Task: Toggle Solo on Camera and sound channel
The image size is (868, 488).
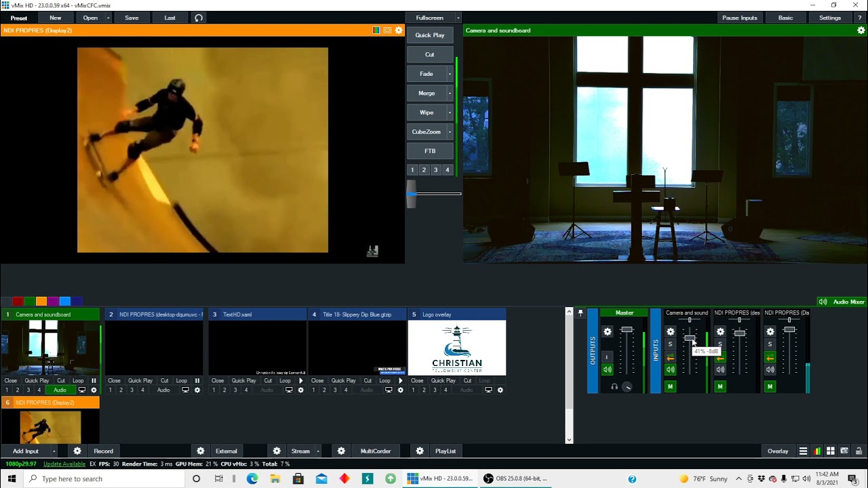Action: [671, 344]
